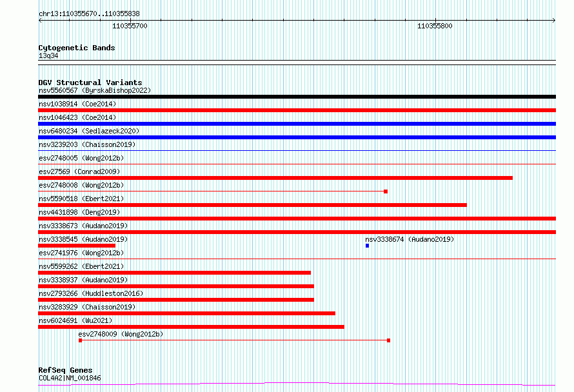Open variant nsv1038914 (Coe2014)

[x=77, y=104]
